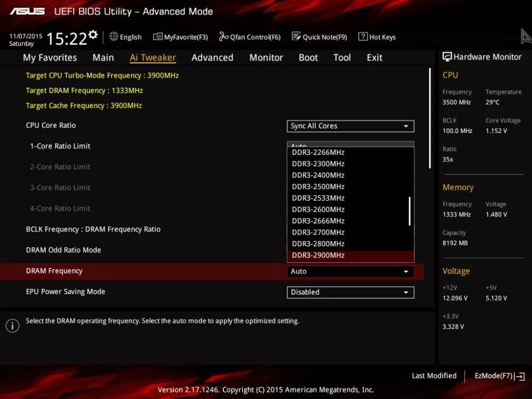Open the clock settings gear icon
The image size is (532, 399).
coord(93,35)
